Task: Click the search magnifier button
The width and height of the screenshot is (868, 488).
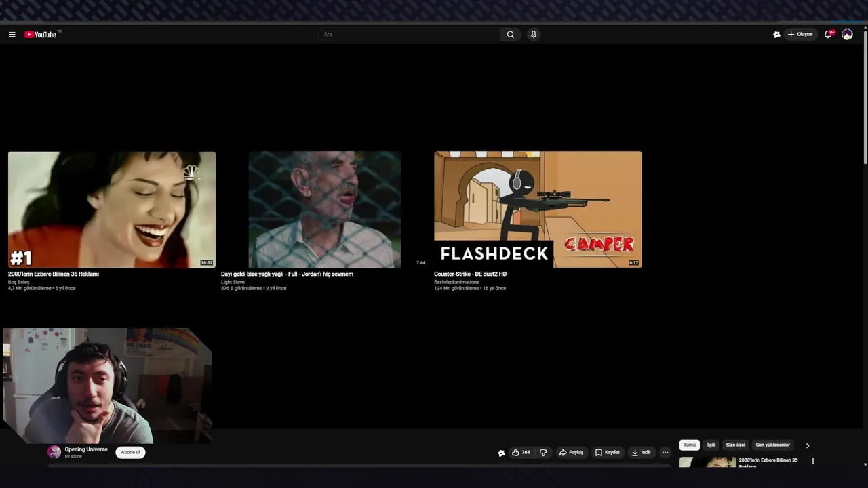Action: 511,35
